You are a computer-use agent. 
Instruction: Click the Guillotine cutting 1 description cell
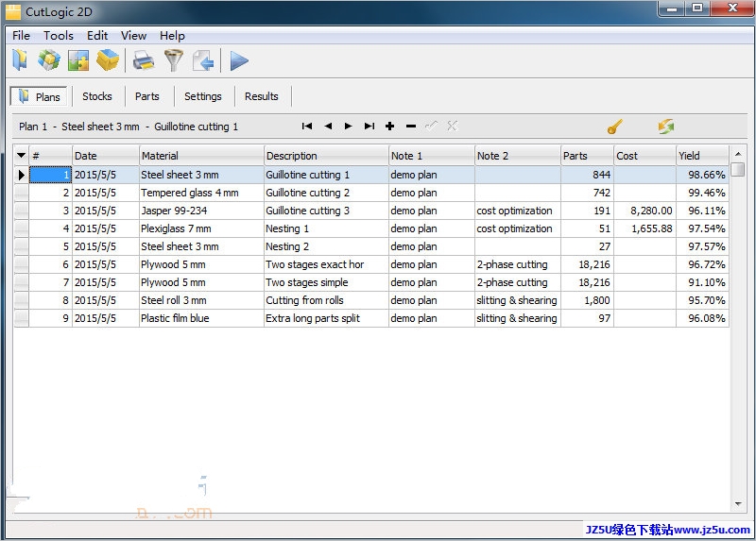(x=326, y=175)
